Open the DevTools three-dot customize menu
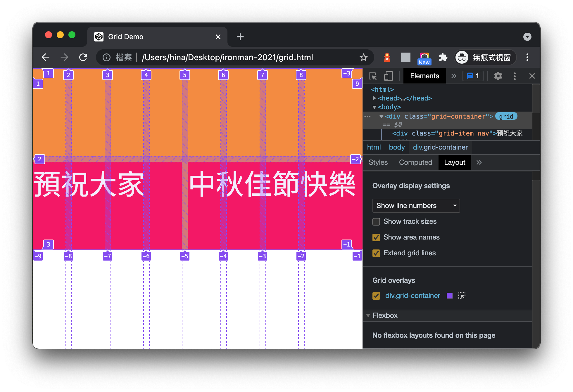Screen dimensions: 573x392 (515, 76)
